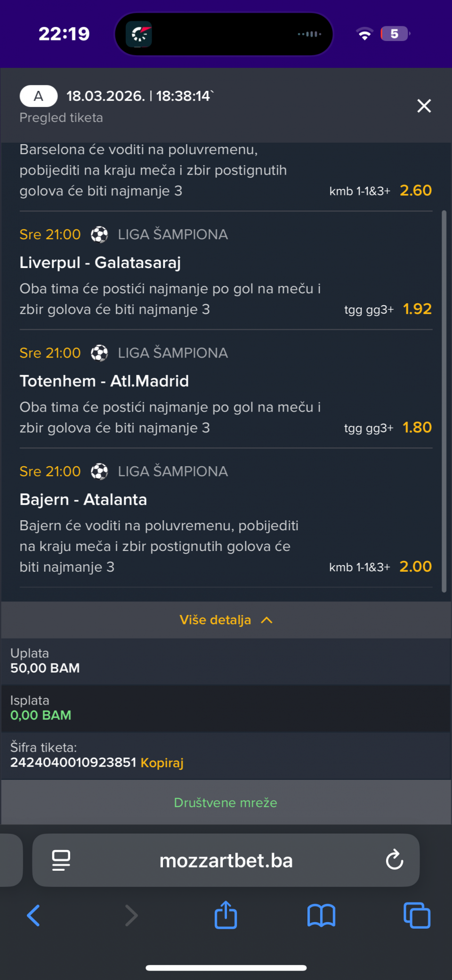Select the Bajern - Atalanta match
Screen dimensions: 452x980
(83, 500)
